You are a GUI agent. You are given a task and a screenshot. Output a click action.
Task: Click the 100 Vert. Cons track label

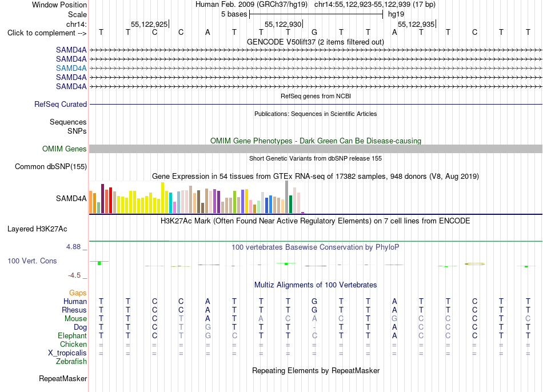[x=32, y=261]
